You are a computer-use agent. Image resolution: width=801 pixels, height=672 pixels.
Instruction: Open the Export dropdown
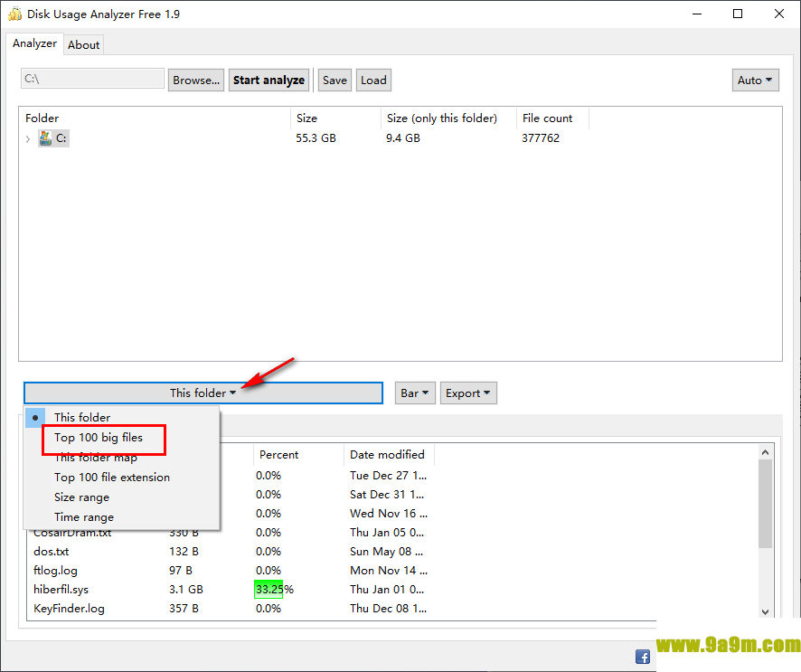coord(468,393)
